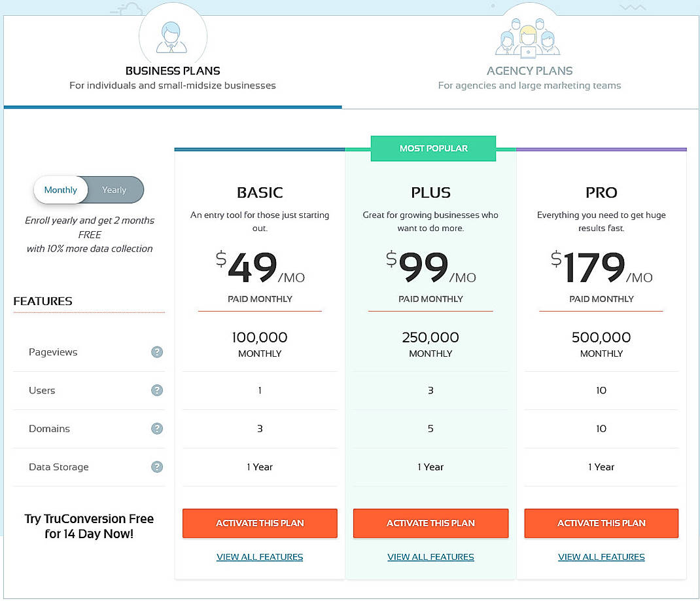The width and height of the screenshot is (700, 601).
Task: Switch to the Agency Plans tab
Action: (529, 71)
